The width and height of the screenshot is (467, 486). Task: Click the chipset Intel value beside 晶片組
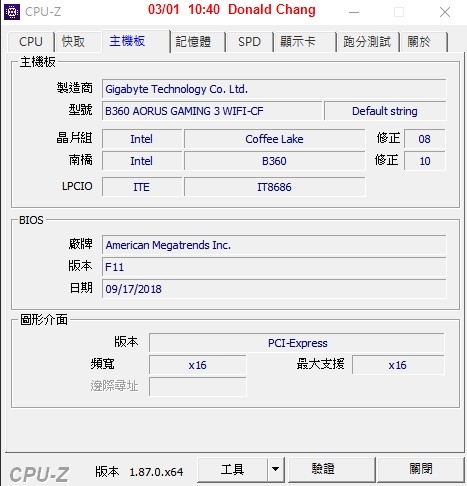[142, 139]
